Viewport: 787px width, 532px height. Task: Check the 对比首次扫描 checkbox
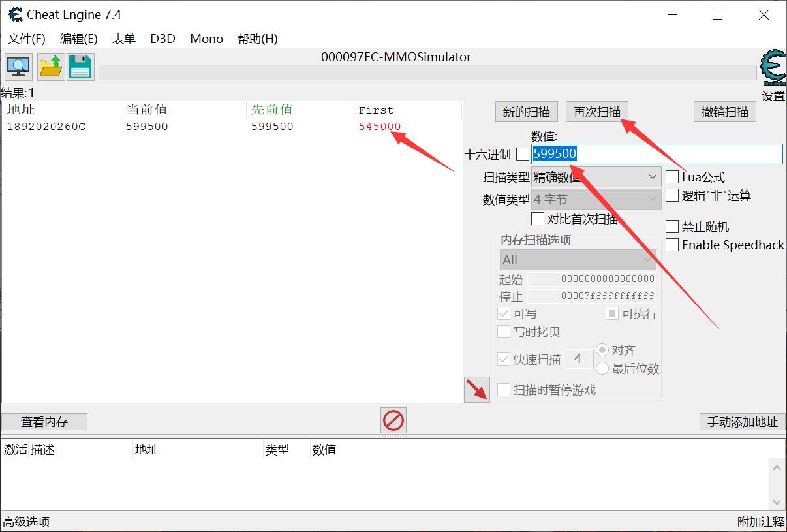[538, 219]
